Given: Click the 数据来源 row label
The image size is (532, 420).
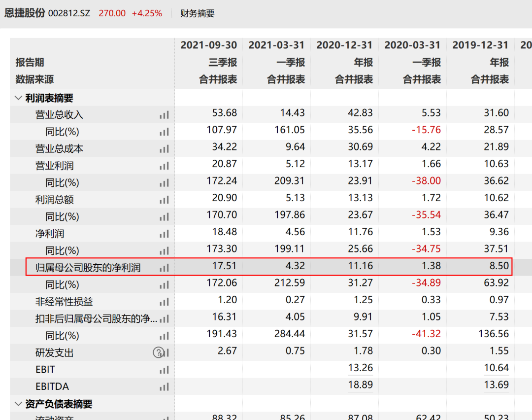Looking at the screenshot, I should [34, 79].
